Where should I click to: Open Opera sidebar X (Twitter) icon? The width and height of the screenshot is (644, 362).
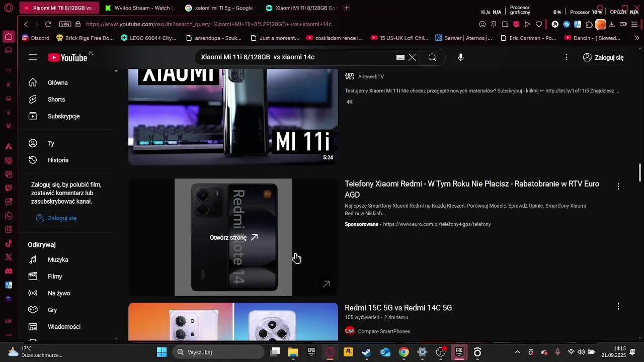(x=9, y=257)
